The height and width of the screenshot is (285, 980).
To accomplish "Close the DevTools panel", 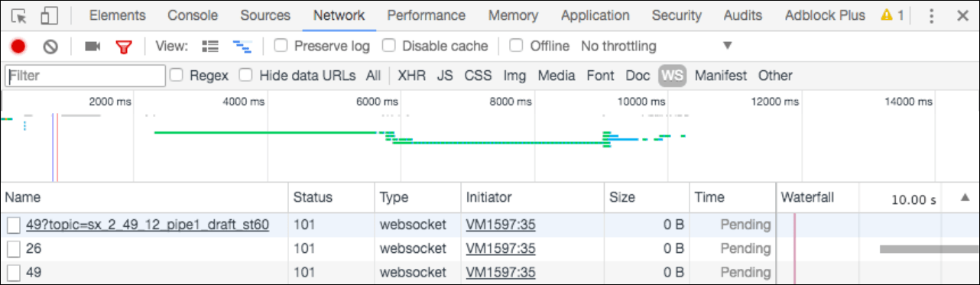I will pos(962,15).
